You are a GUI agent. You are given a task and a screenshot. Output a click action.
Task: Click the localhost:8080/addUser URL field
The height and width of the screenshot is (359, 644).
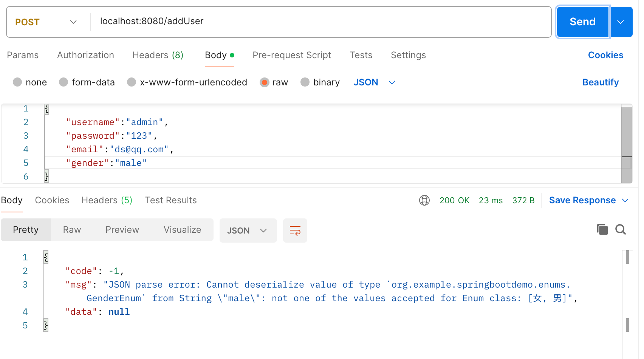point(320,21)
